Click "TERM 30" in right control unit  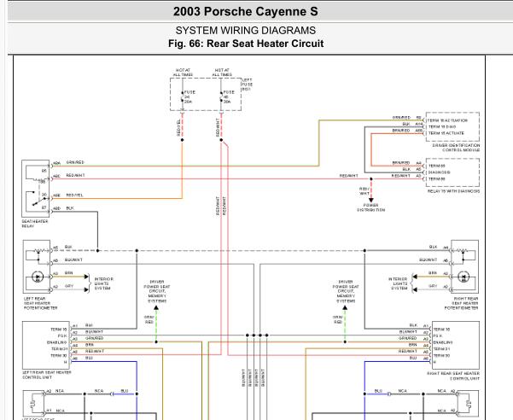coord(441,356)
